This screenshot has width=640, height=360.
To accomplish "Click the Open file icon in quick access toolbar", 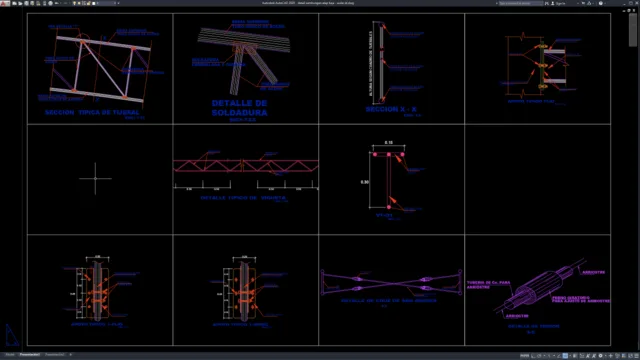I will tap(20, 3).
